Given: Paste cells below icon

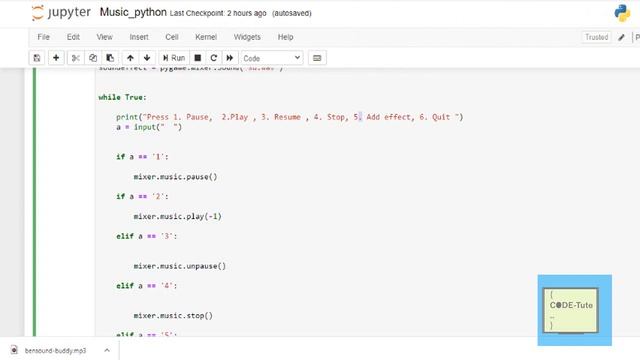Looking at the screenshot, I should point(110,58).
